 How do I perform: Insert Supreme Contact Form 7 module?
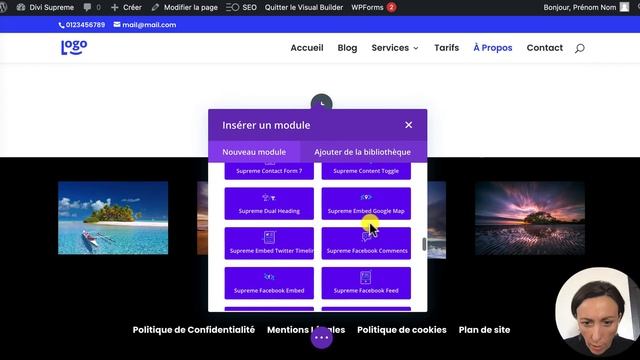(269, 171)
